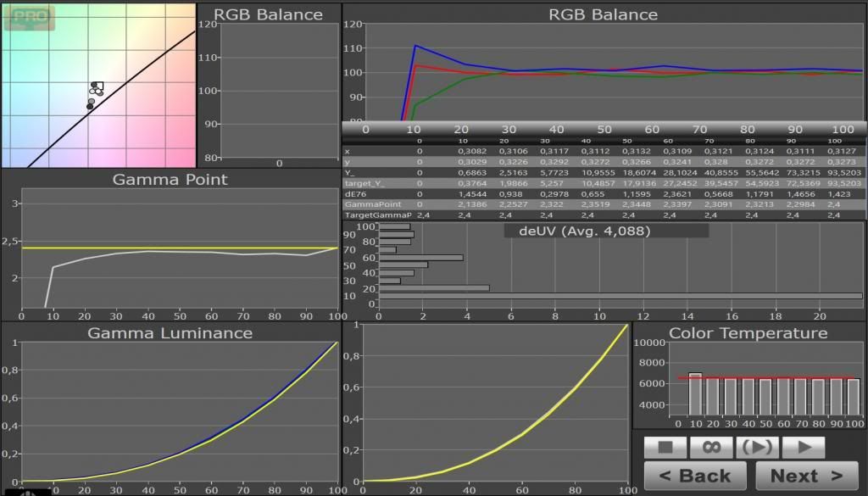This screenshot has width=868, height=496.
Task: Select the target_Y_ row label
Action: tap(364, 183)
